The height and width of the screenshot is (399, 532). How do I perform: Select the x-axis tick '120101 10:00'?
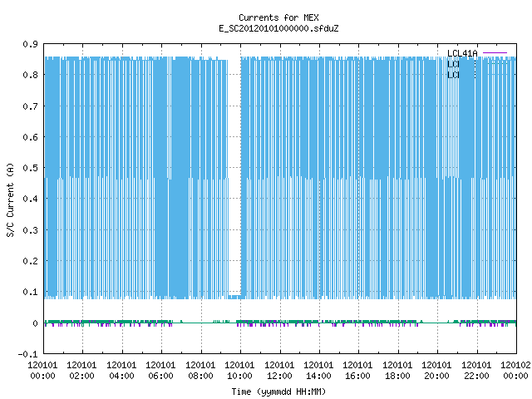pos(239,371)
